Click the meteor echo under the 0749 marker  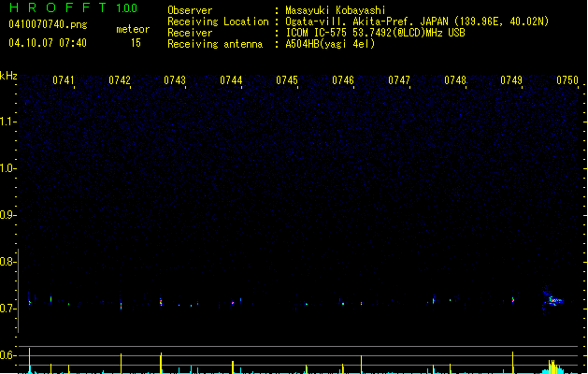pyautogui.click(x=513, y=300)
